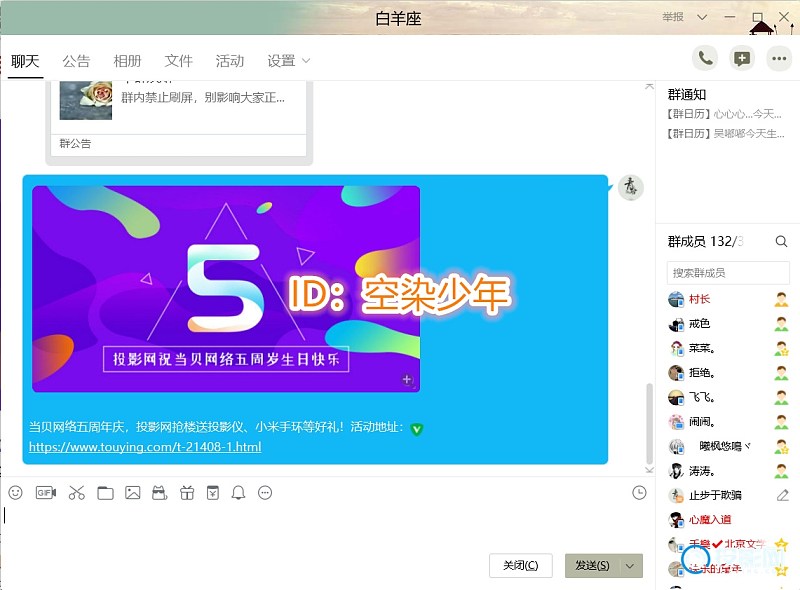This screenshot has height=590, width=800.
Task: Click the 发送(S) button
Action: pyautogui.click(x=592, y=566)
